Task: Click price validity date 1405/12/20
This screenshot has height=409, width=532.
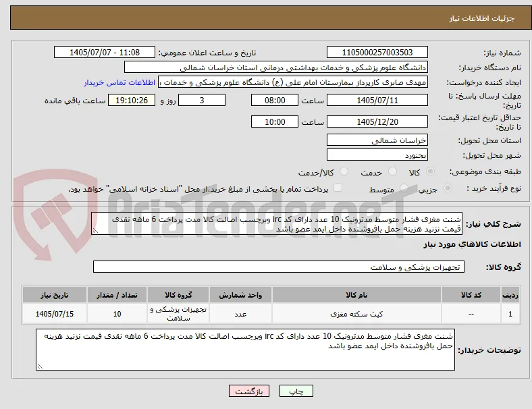Action: (x=377, y=121)
